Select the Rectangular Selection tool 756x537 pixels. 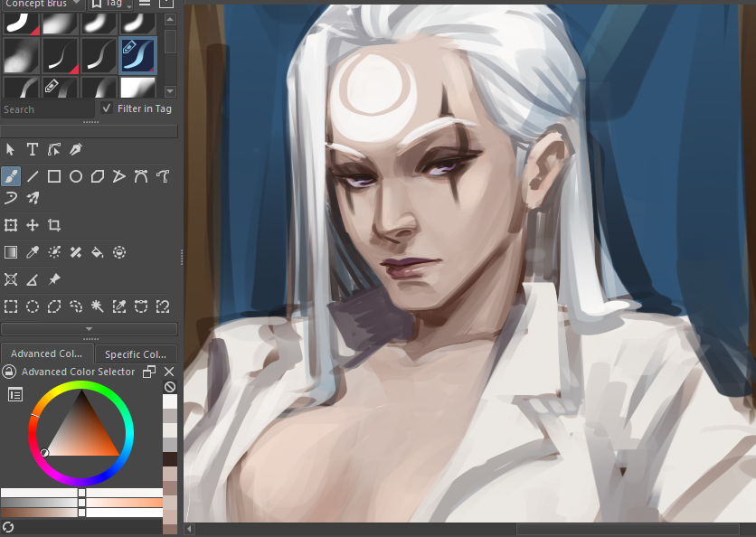click(11, 306)
